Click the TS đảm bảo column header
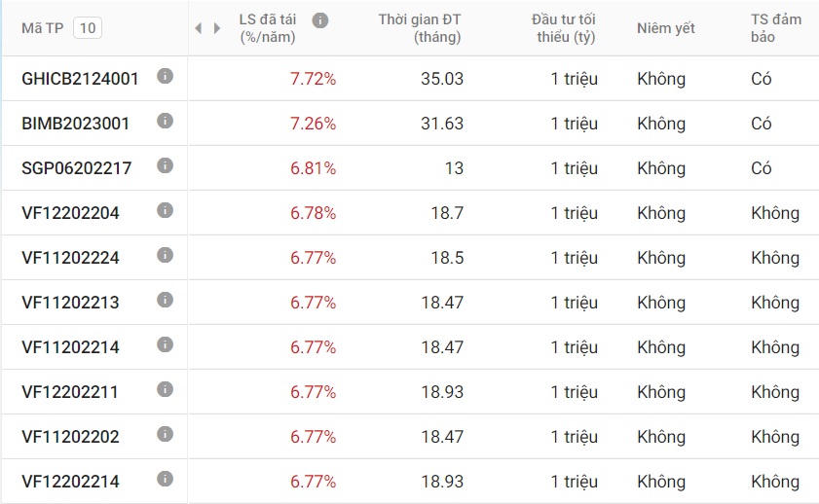The width and height of the screenshot is (819, 504). pyautogui.click(x=776, y=28)
